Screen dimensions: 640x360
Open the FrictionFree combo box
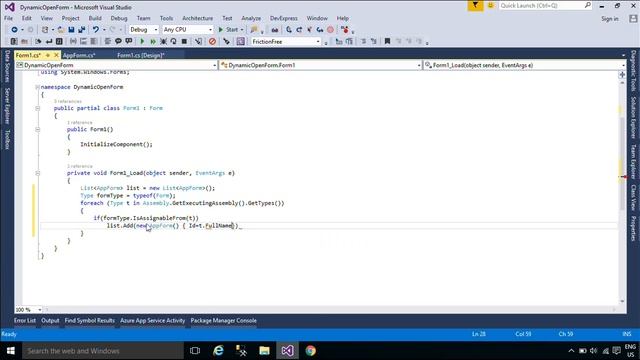click(x=286, y=42)
